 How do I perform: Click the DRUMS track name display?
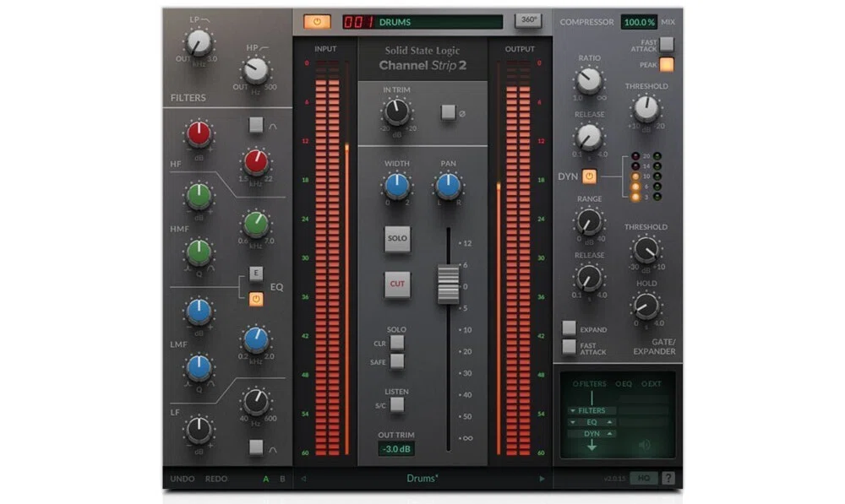(439, 22)
